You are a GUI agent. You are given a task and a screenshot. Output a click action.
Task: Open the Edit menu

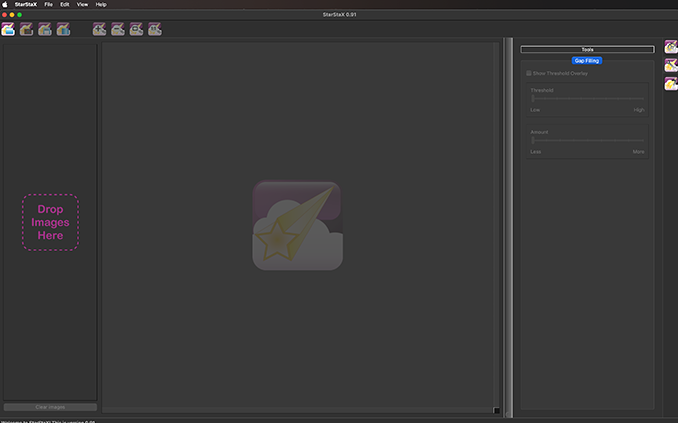[x=65, y=4]
